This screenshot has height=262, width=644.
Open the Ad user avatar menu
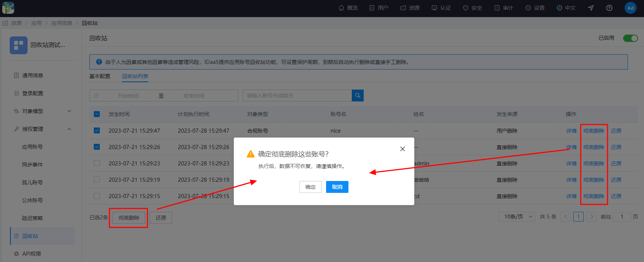click(x=631, y=8)
